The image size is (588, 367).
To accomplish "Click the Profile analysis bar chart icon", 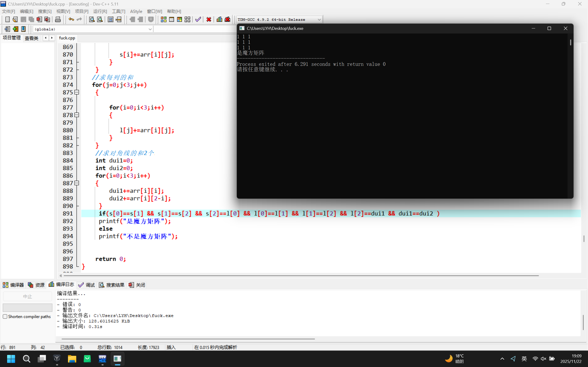I will click(x=219, y=19).
